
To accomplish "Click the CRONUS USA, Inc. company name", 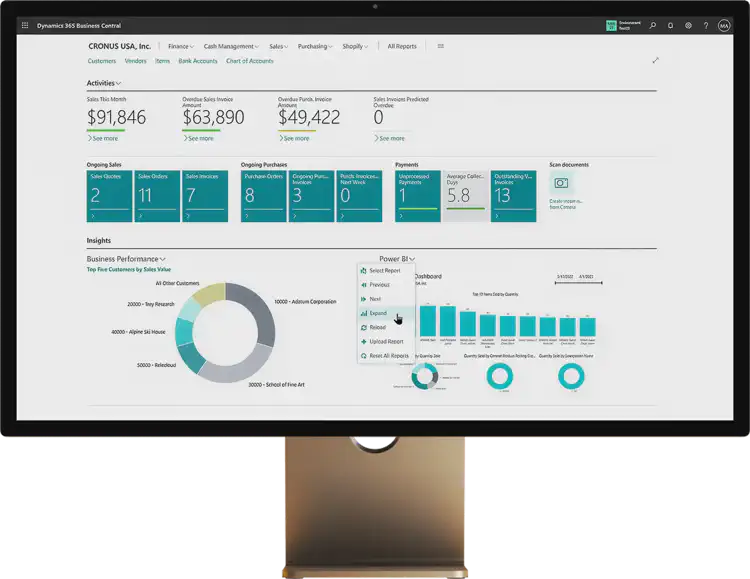I will pos(119,46).
